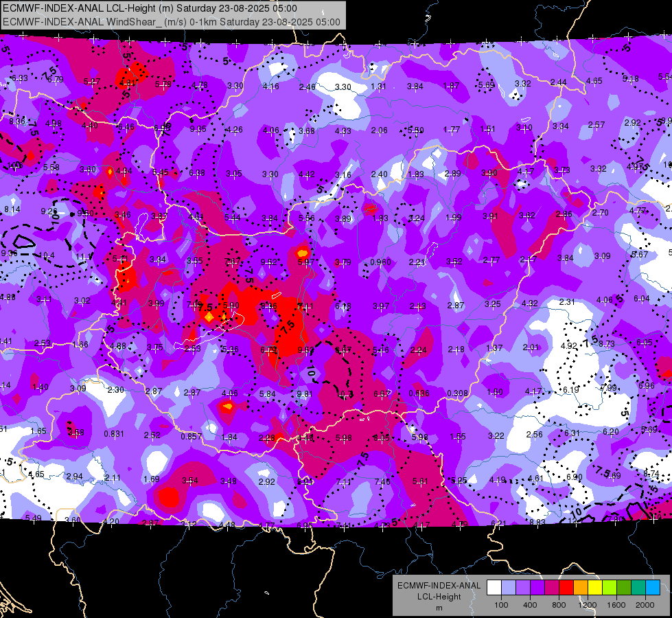
Task: Select the white legend color swatch
Action: pos(494,588)
